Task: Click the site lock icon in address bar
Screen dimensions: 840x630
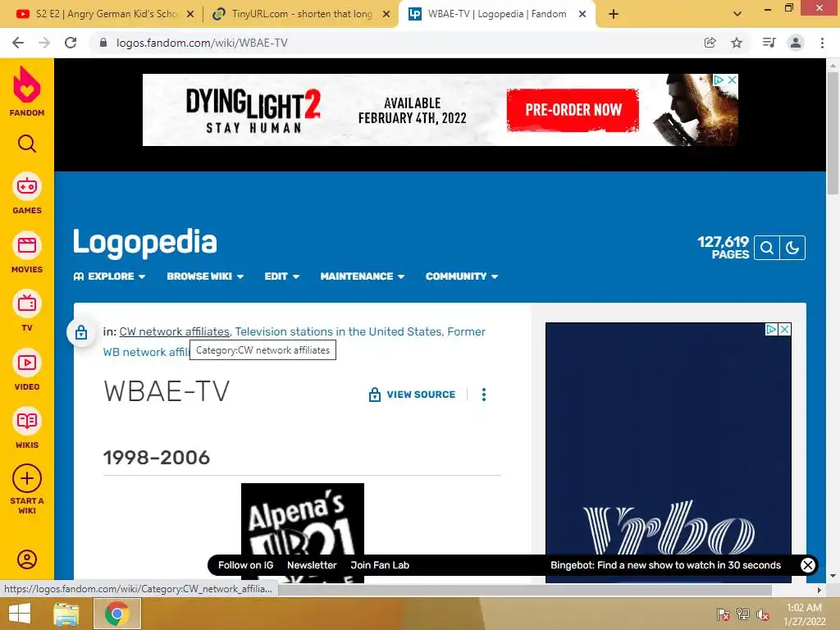Action: coord(103,43)
